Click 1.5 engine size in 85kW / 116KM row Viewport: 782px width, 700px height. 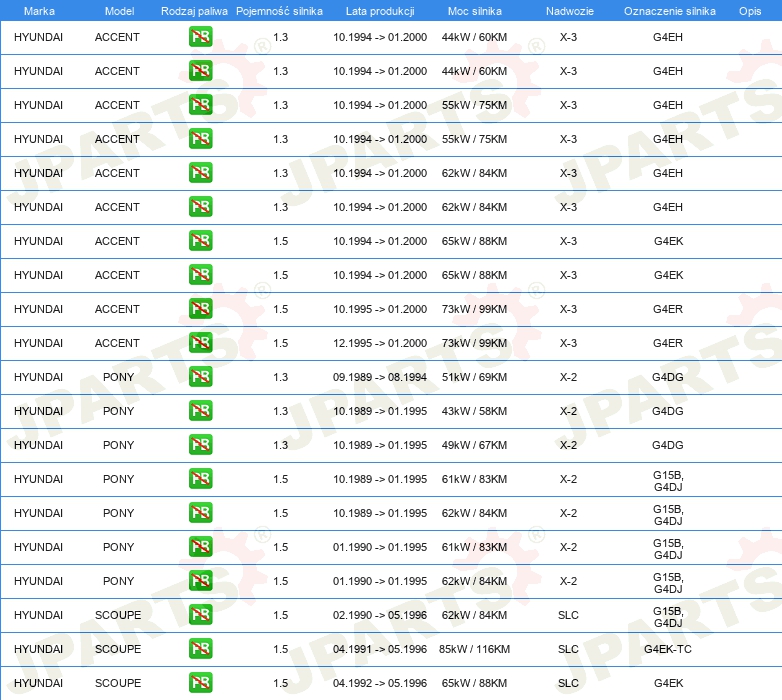pyautogui.click(x=280, y=649)
